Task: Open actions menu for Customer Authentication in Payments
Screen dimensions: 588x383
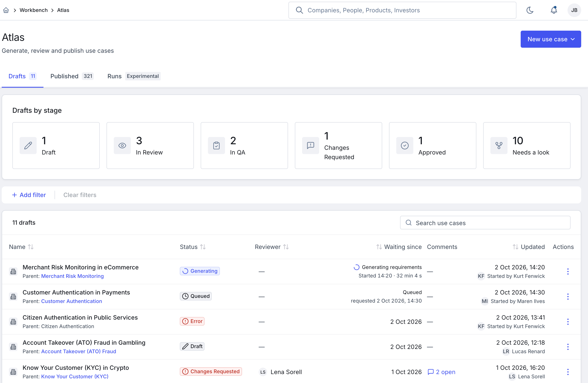Action: tap(568, 297)
